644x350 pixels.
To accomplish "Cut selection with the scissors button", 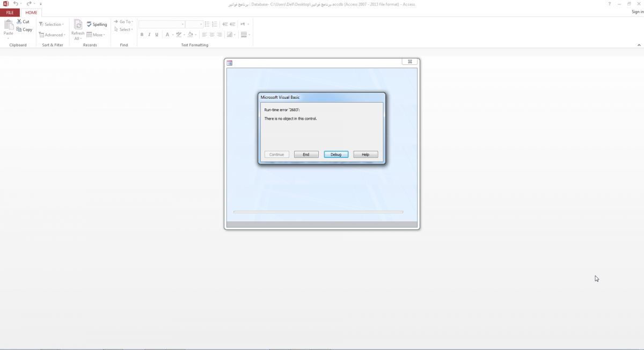I will pos(23,22).
